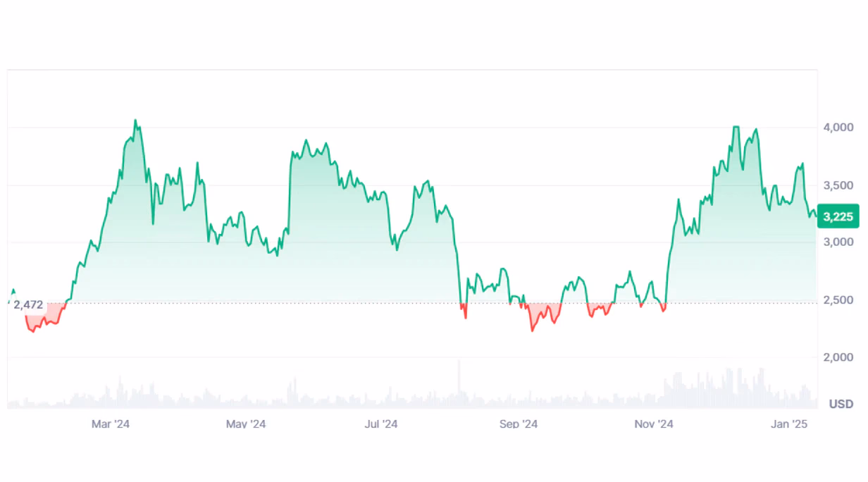868x482 pixels.
Task: Click the Nov '24 date label
Action: click(654, 424)
